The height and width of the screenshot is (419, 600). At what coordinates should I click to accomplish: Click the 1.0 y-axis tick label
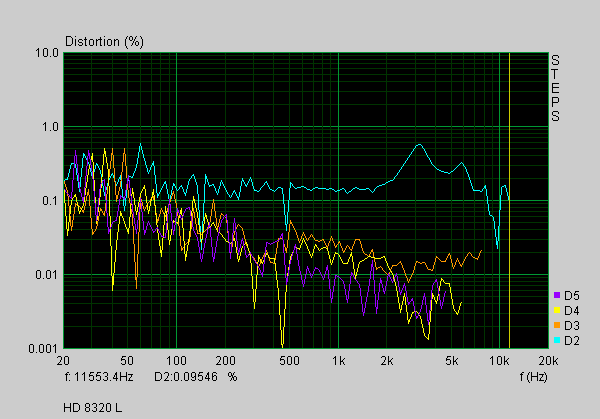50,127
